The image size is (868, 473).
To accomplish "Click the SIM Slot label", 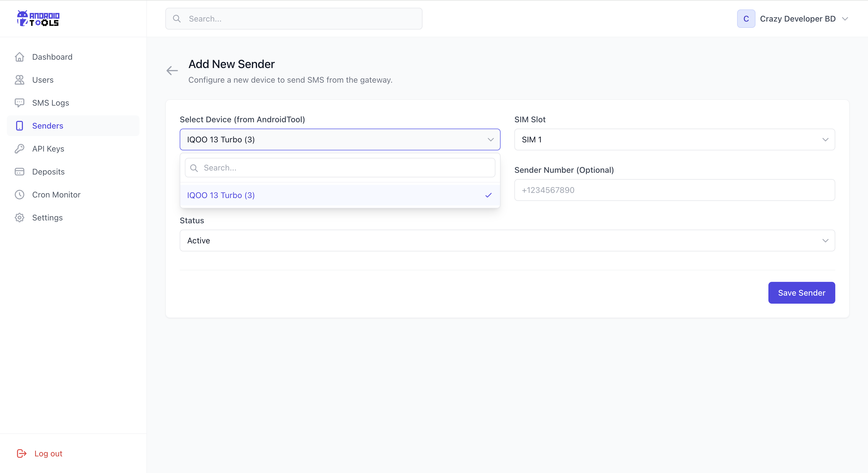I will tap(530, 120).
